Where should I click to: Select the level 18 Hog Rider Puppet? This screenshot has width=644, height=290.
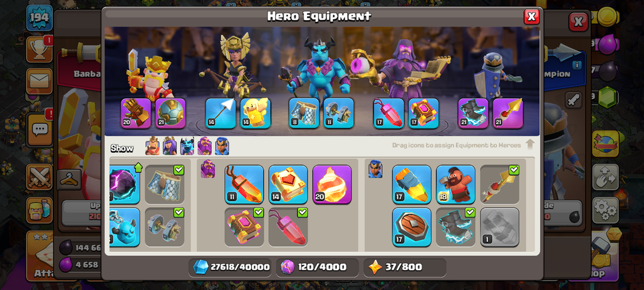(455, 184)
